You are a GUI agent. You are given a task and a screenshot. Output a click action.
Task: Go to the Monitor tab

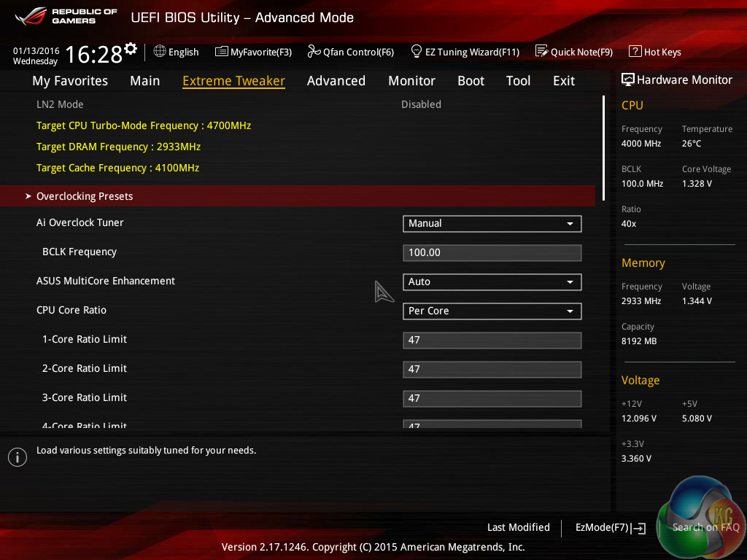(x=411, y=81)
